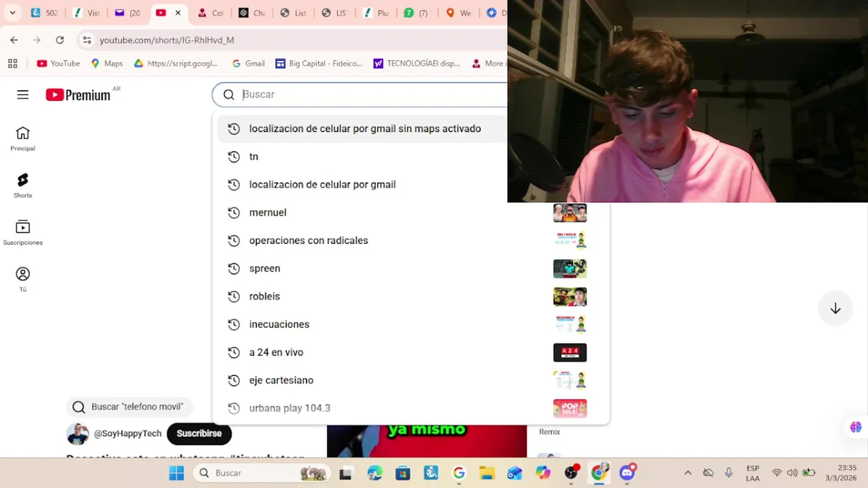Switch to Chrome on the taskbar

(599, 472)
